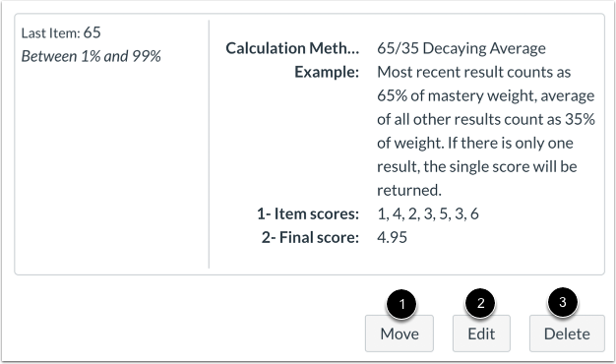Click the italic 'Between 1% and 99%' note

coord(91,56)
